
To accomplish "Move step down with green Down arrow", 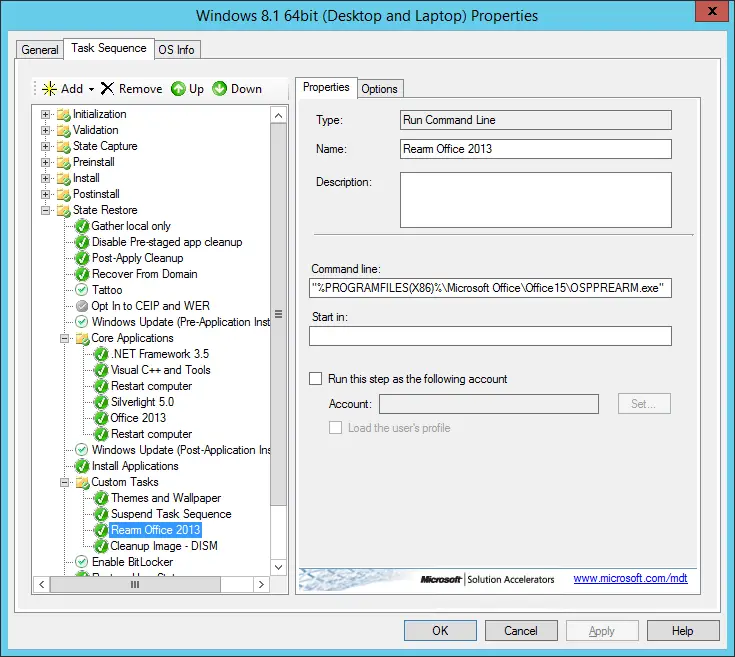I will [219, 89].
